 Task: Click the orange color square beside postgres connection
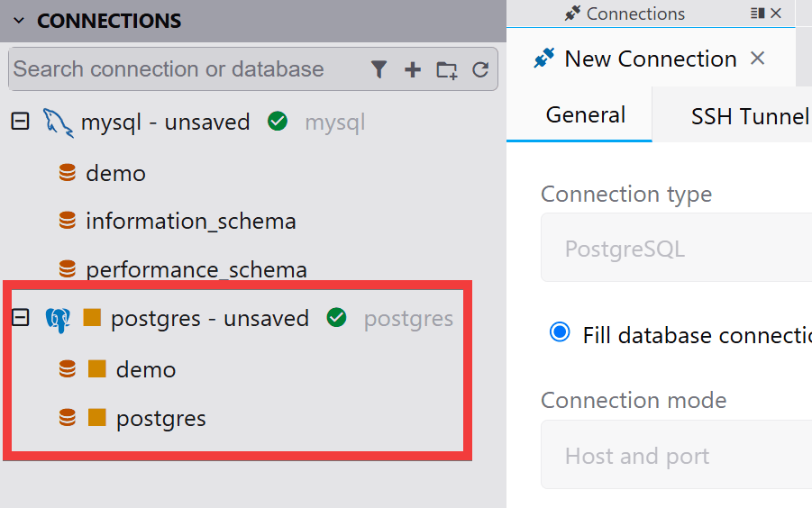(x=92, y=318)
